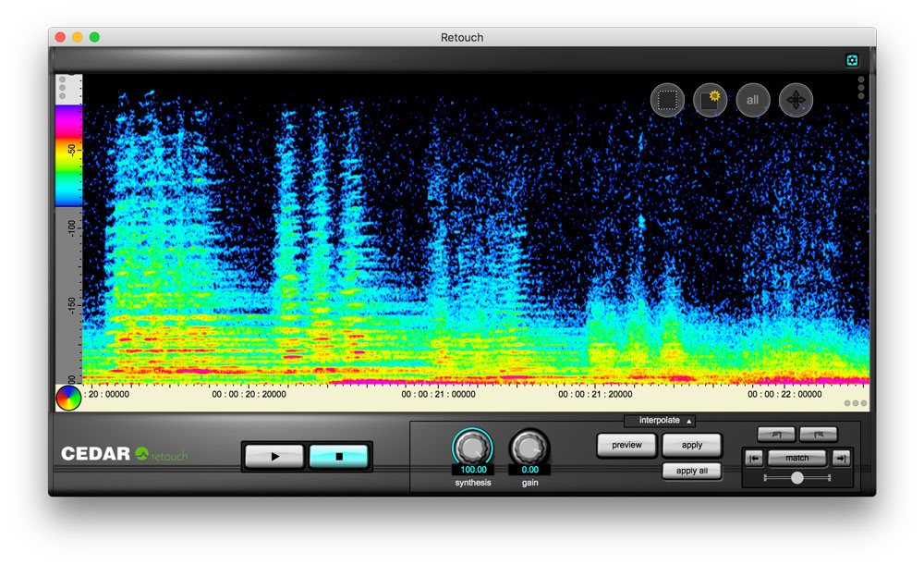Stop playback with the cyan stop button
924x565 pixels.
click(x=339, y=457)
